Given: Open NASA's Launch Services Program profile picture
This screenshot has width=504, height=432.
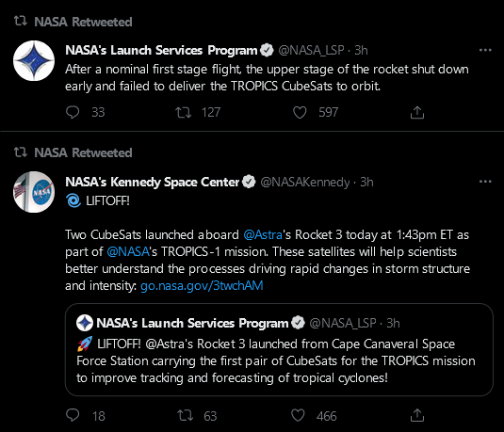Looking at the screenshot, I should 34,60.
